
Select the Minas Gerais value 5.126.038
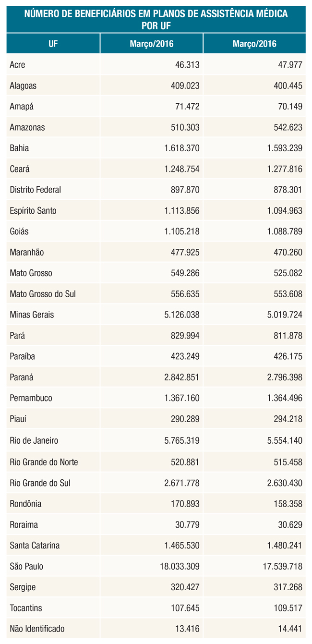180,315
